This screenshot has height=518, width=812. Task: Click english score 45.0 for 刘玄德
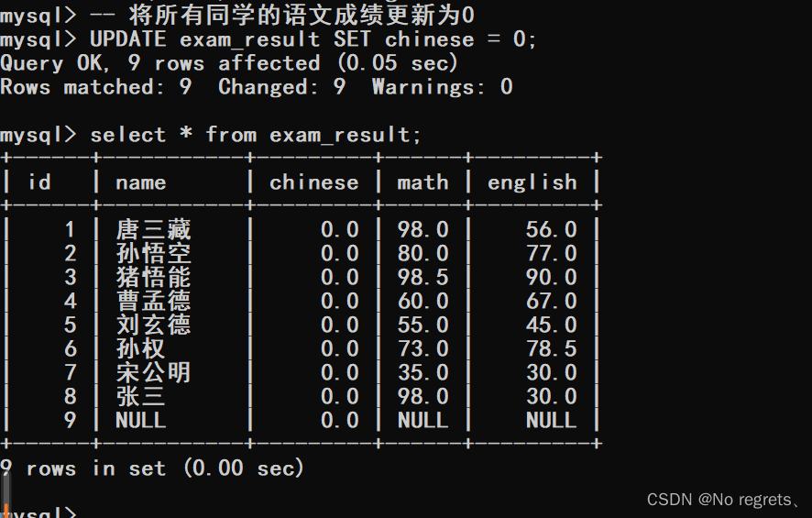(x=551, y=325)
